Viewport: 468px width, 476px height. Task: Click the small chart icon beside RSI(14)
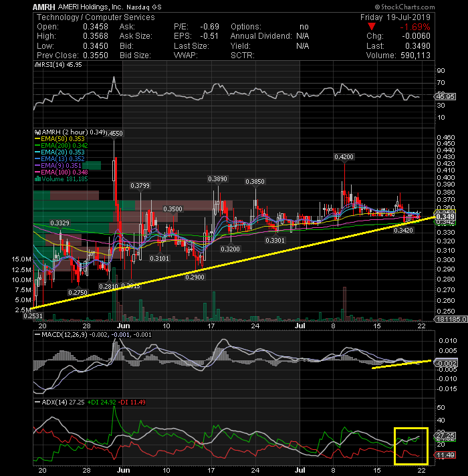37,65
